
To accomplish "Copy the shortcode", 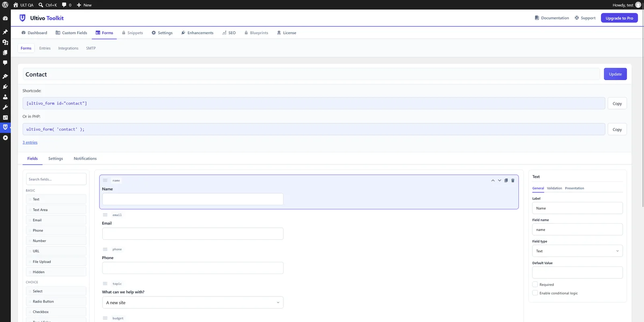I will coord(617,104).
